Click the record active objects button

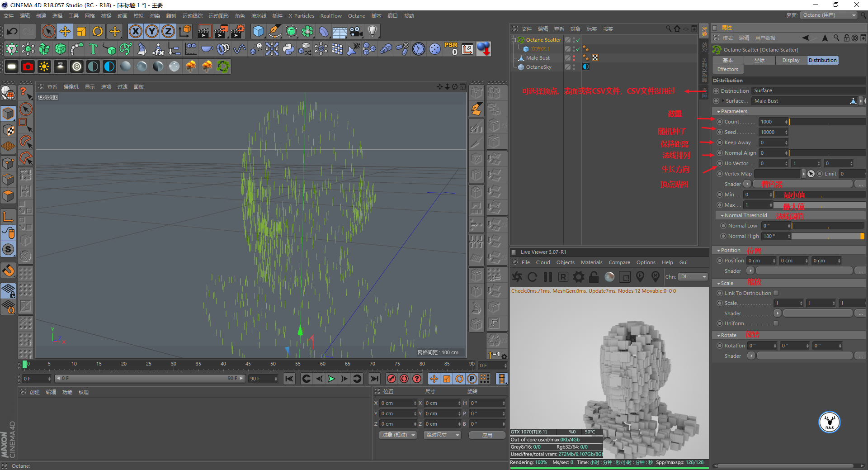[392, 379]
